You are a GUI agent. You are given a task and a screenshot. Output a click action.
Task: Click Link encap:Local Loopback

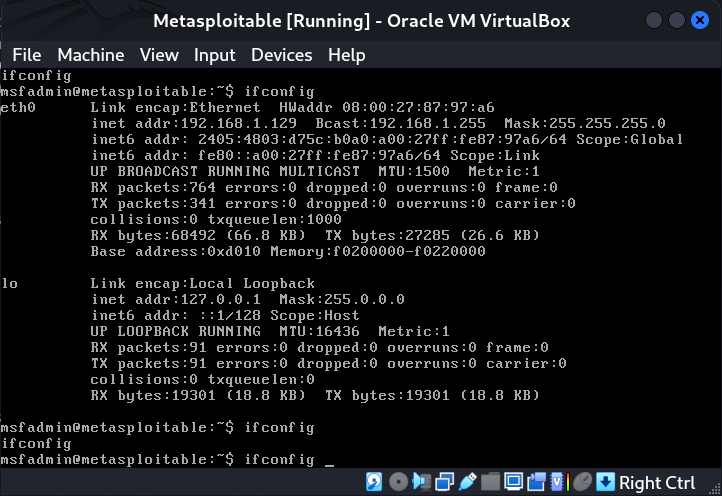point(203,283)
